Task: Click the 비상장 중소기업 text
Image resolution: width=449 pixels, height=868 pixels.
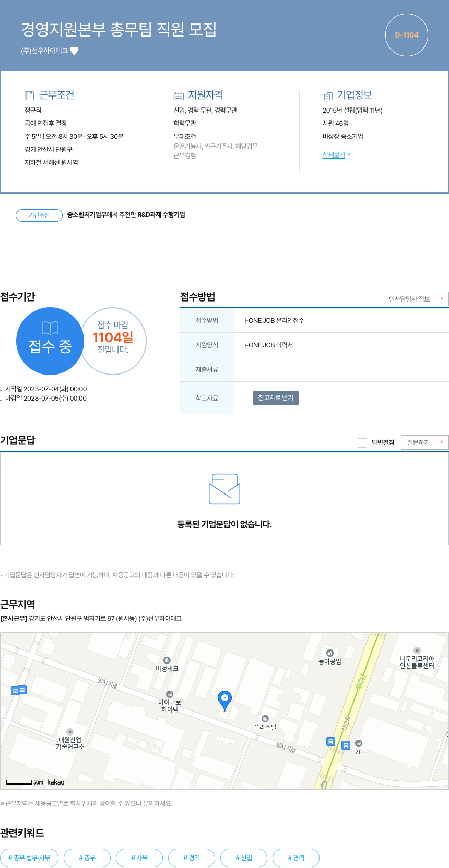Action: tap(343, 136)
